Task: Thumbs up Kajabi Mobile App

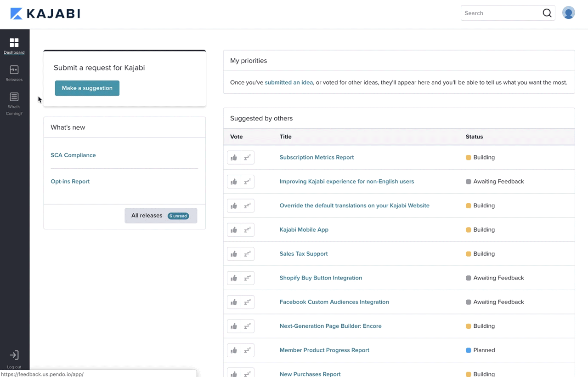Action: click(234, 230)
